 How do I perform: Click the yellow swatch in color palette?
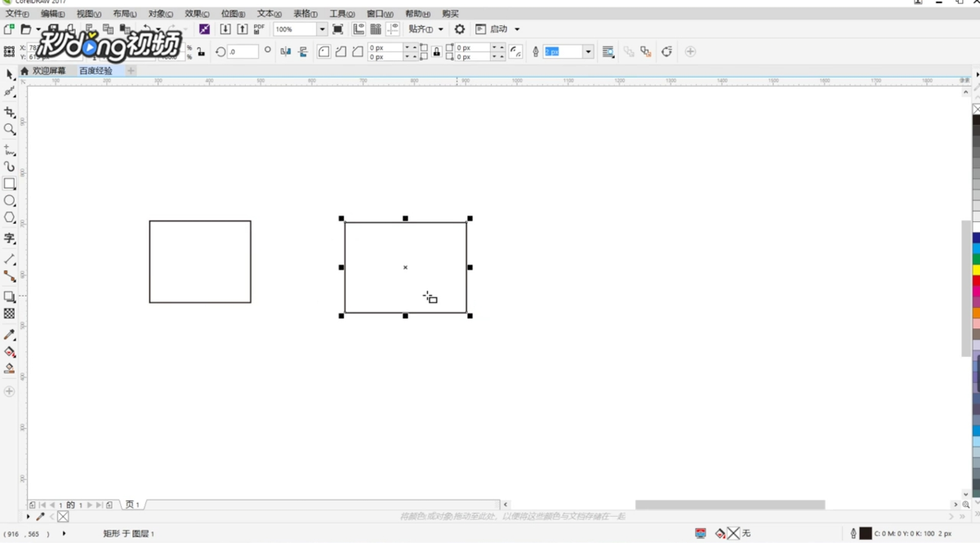point(976,270)
